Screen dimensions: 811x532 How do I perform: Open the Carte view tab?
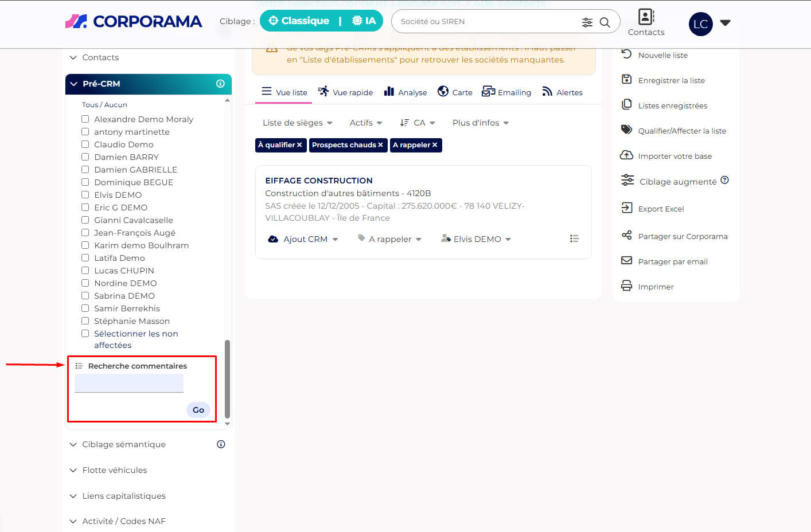coord(455,92)
